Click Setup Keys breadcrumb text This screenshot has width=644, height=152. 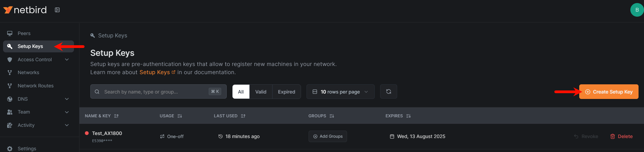tap(113, 35)
